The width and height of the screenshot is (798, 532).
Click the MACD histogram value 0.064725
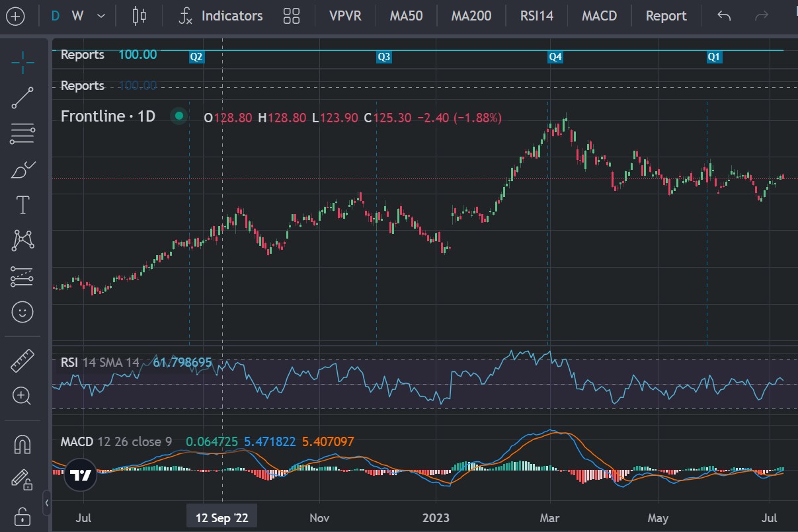click(x=212, y=441)
